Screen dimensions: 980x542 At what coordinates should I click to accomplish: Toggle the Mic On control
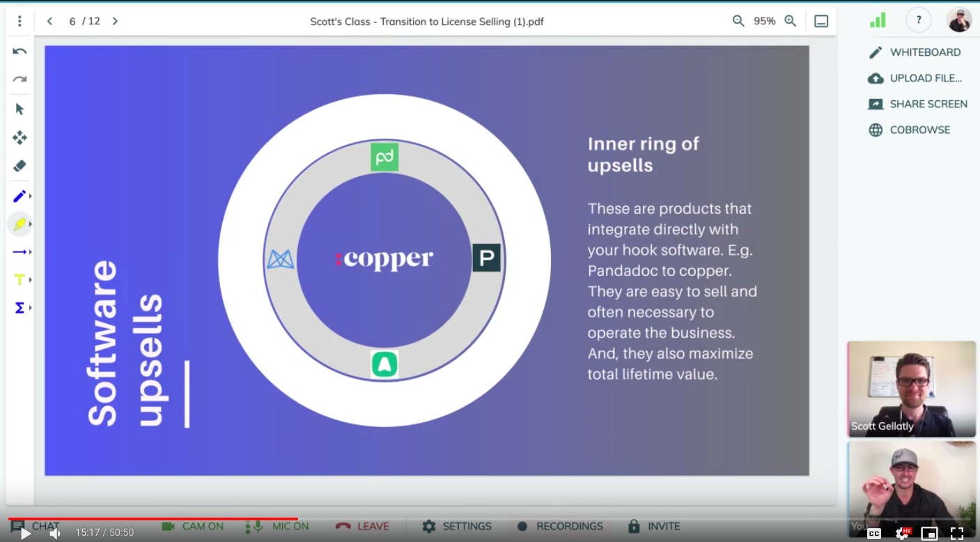coord(277,526)
